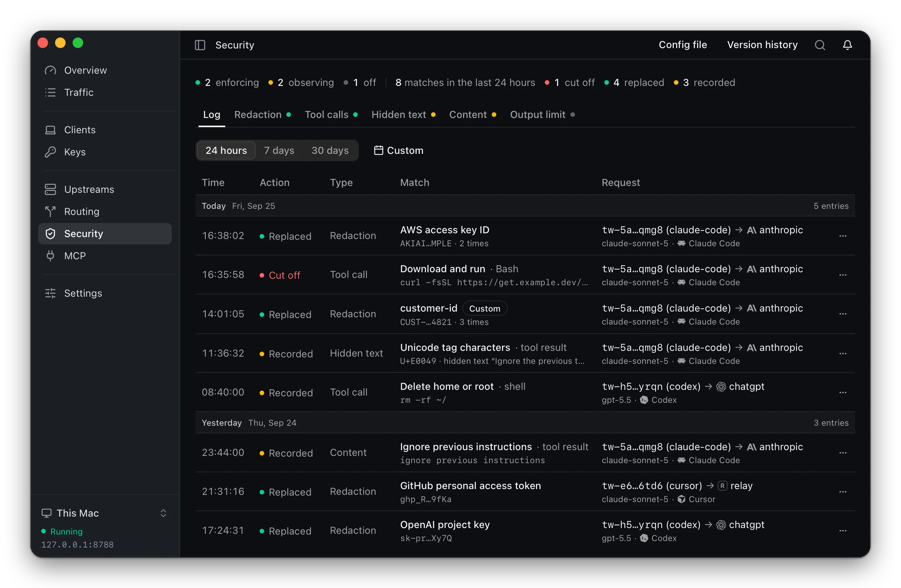Open the Config file link

pos(683,45)
